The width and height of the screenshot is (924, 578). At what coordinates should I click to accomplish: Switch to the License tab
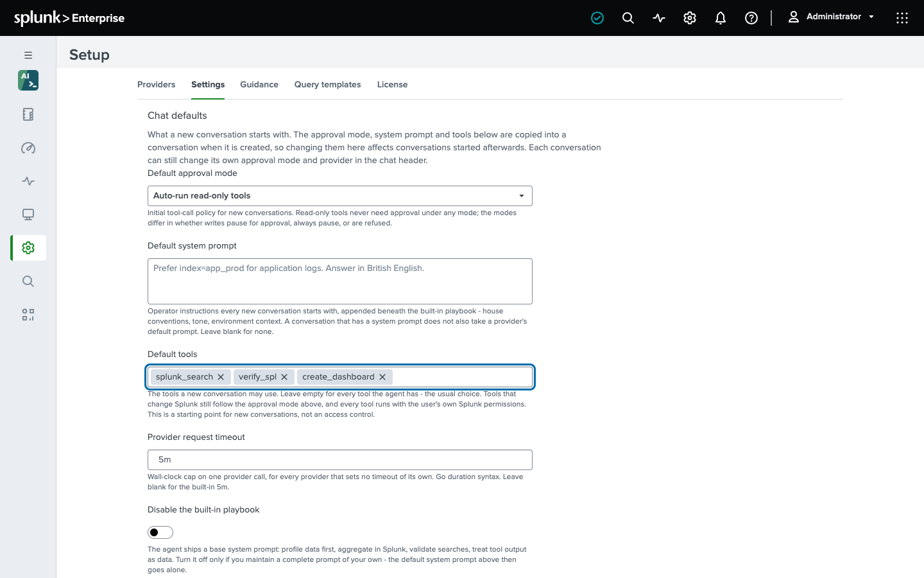[392, 85]
